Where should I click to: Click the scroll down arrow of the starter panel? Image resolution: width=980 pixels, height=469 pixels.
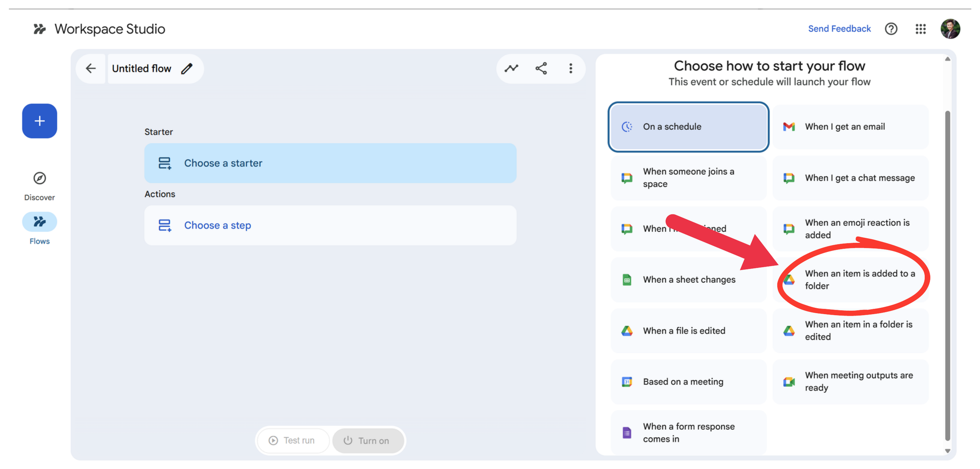coord(947,451)
